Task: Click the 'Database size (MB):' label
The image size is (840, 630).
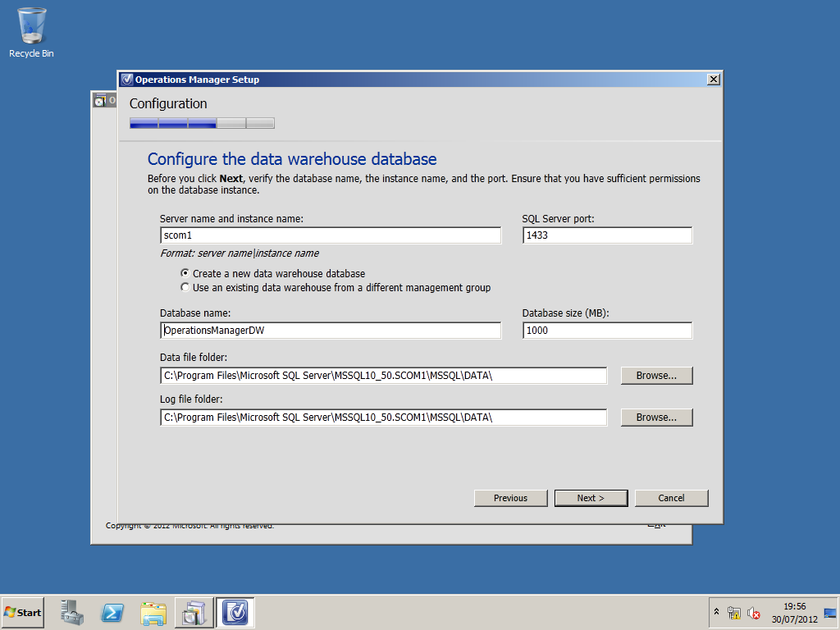Action: pos(566,313)
